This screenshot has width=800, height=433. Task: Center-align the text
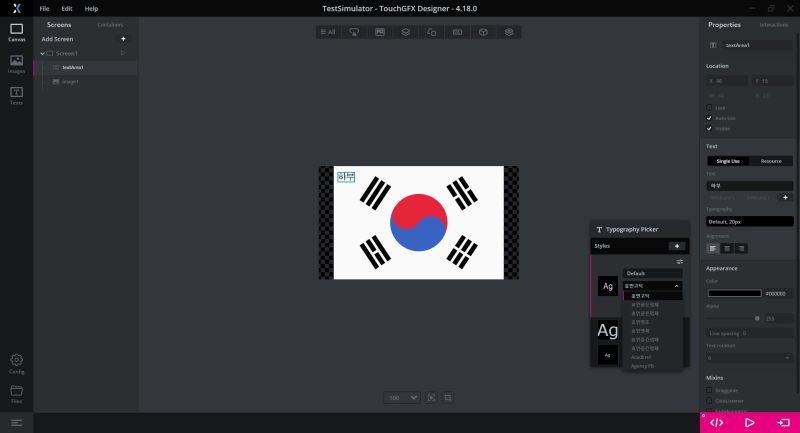click(x=727, y=248)
